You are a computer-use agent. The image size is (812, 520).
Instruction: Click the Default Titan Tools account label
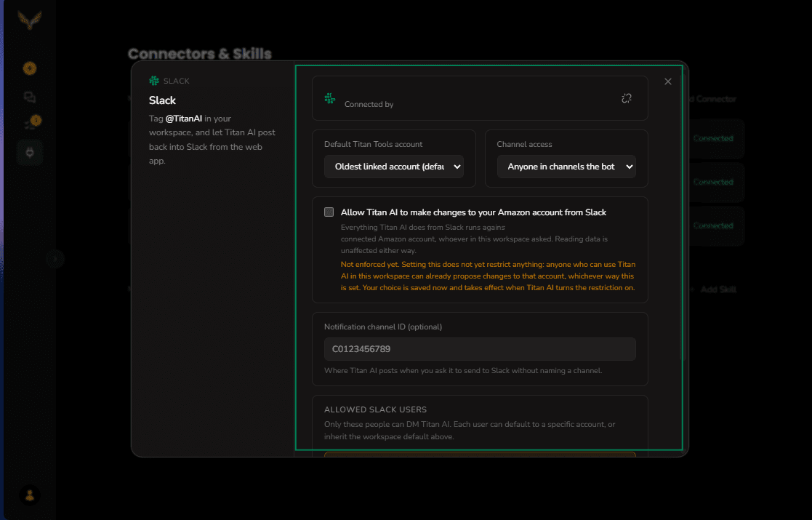(x=374, y=144)
